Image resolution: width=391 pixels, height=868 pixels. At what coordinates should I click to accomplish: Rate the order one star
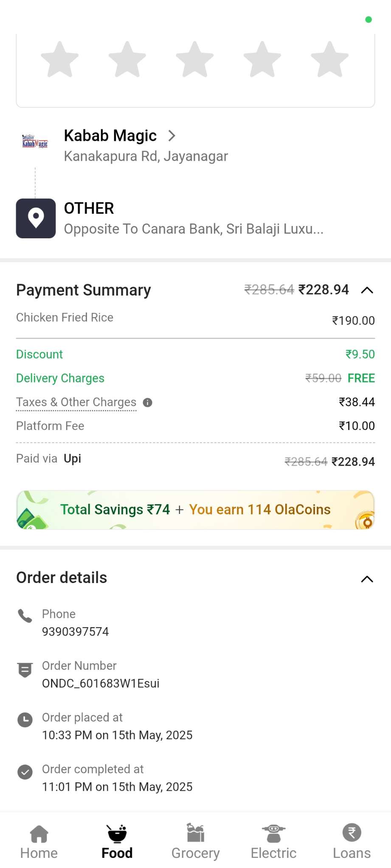60,59
